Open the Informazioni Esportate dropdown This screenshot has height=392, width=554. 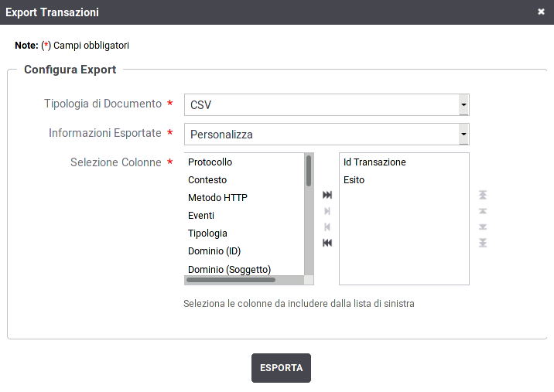327,135
